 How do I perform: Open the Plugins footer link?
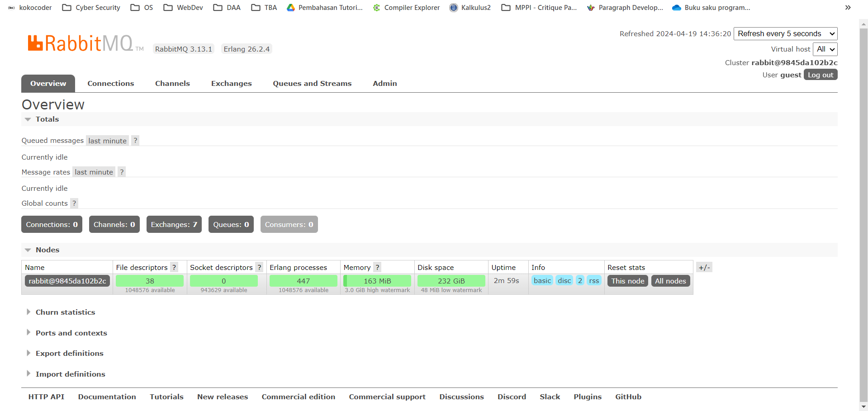[x=588, y=397]
